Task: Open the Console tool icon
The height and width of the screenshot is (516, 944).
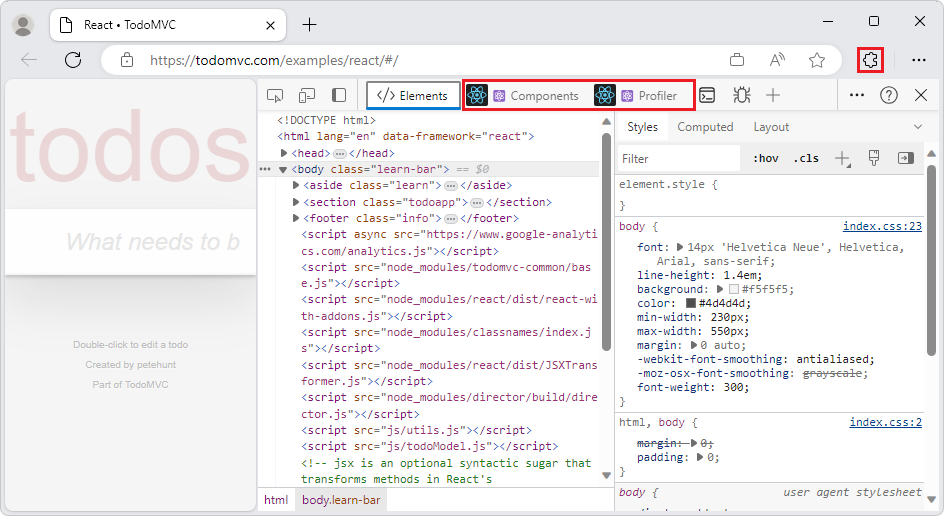Action: click(707, 95)
